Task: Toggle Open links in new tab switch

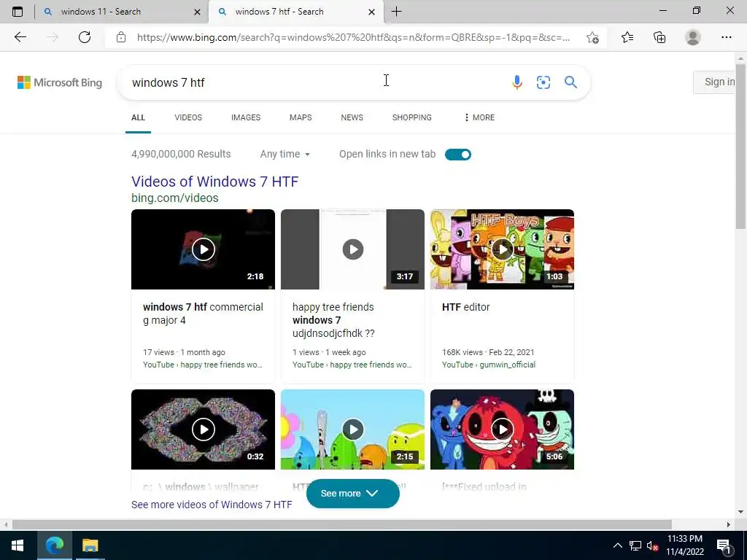Action: tap(458, 155)
